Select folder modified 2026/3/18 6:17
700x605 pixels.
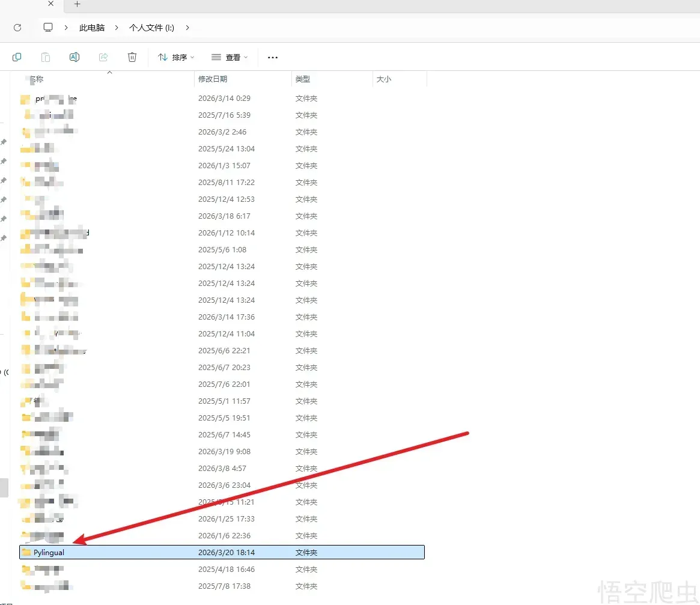coord(222,216)
